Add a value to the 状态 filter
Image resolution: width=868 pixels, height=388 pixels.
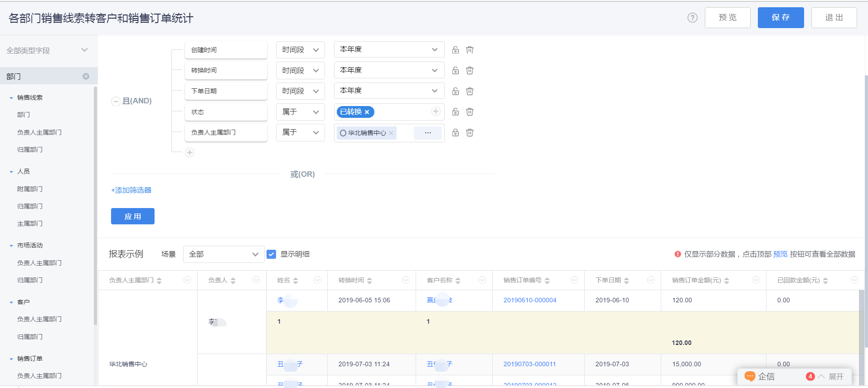pos(436,112)
